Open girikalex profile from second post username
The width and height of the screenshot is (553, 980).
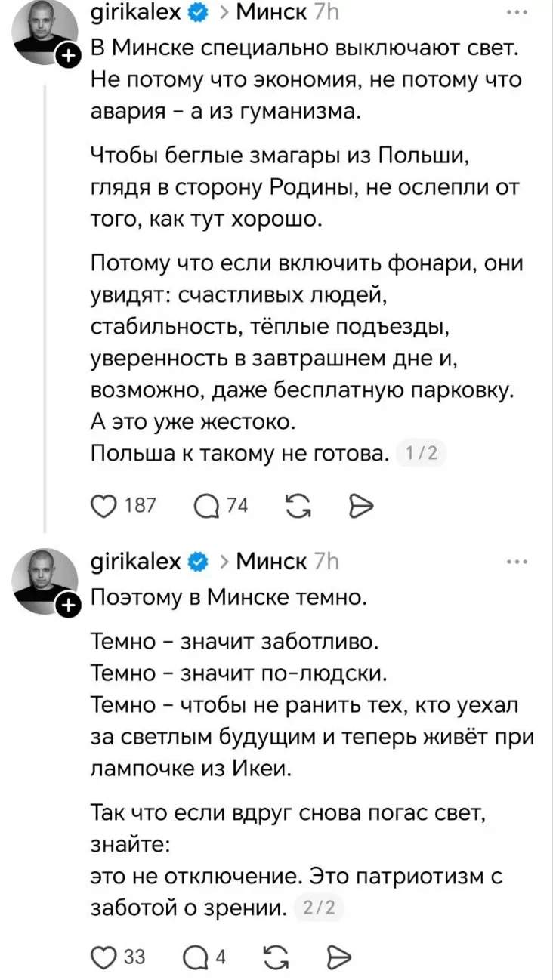134,562
